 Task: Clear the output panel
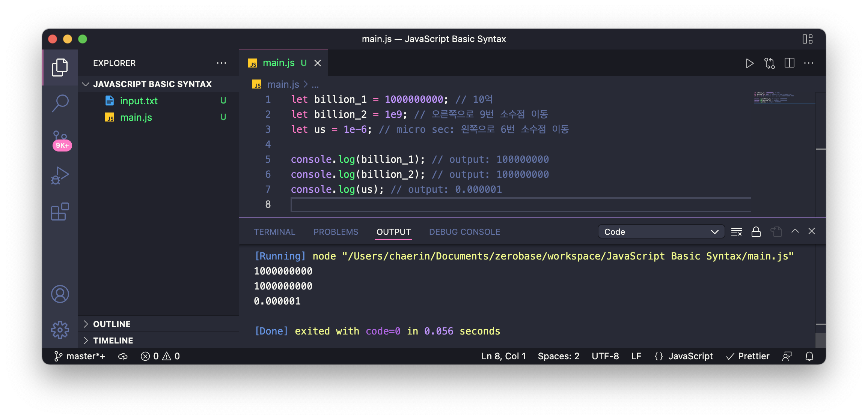click(x=736, y=232)
